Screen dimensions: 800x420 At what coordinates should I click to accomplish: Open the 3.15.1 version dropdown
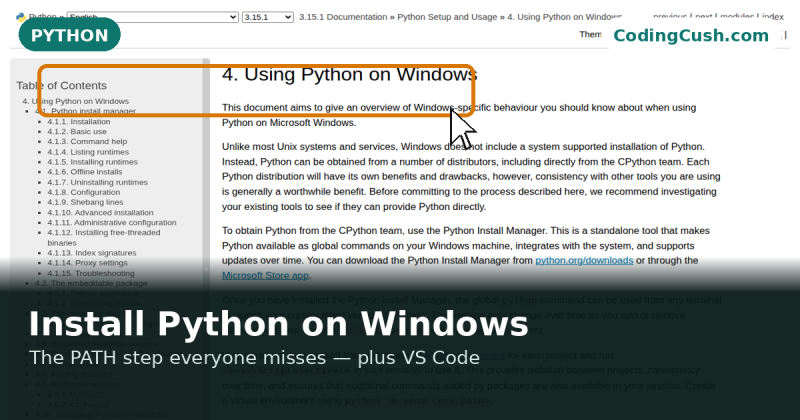coord(267,17)
